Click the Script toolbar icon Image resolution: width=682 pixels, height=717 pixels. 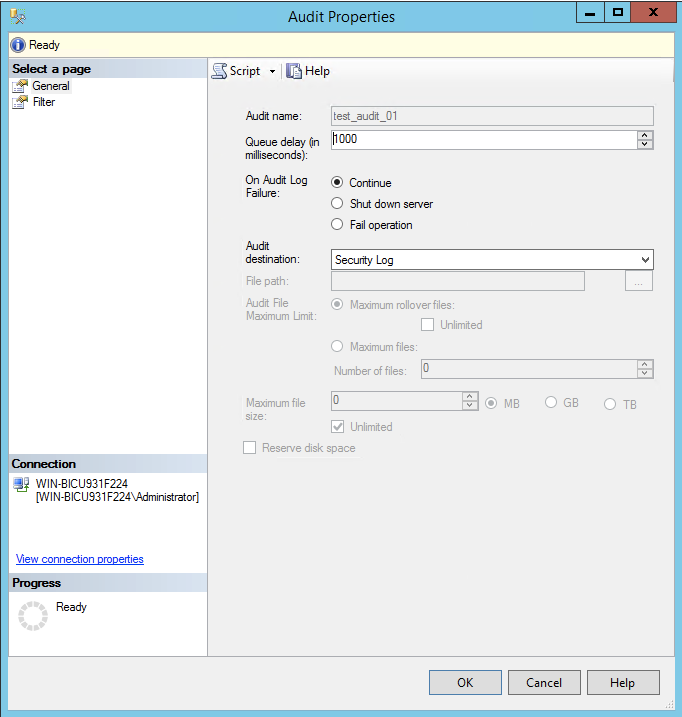click(x=219, y=71)
